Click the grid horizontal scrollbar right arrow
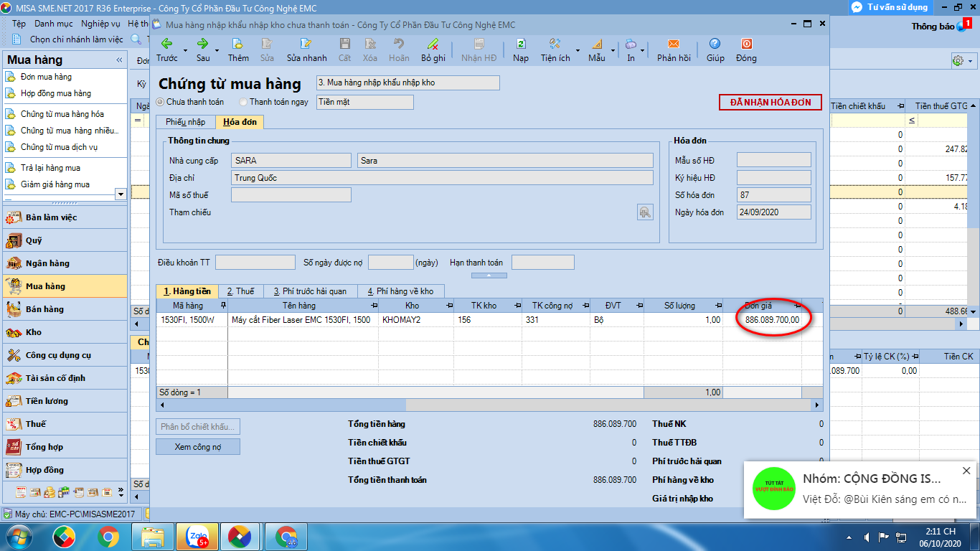Image resolution: width=980 pixels, height=551 pixels. coord(817,405)
